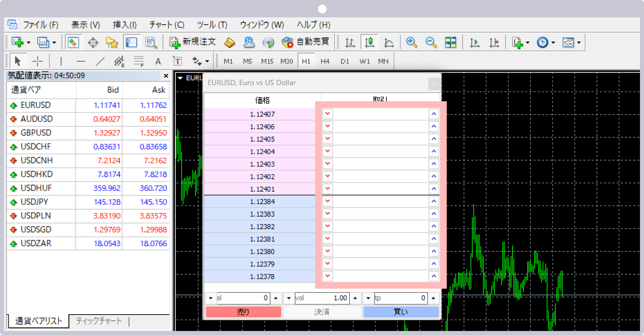644x335 pixels.
Task: Select the crosshair cursor tool
Action: [x=38, y=61]
